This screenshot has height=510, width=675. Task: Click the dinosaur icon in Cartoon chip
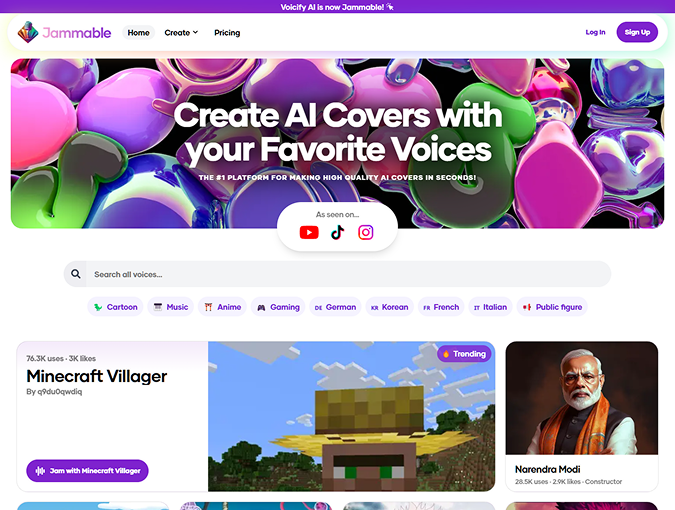click(98, 307)
